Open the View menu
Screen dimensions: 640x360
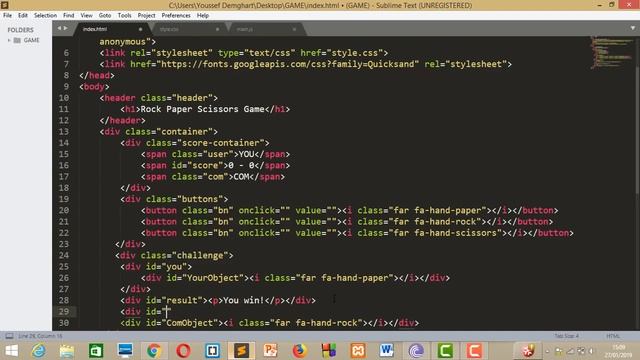point(87,16)
